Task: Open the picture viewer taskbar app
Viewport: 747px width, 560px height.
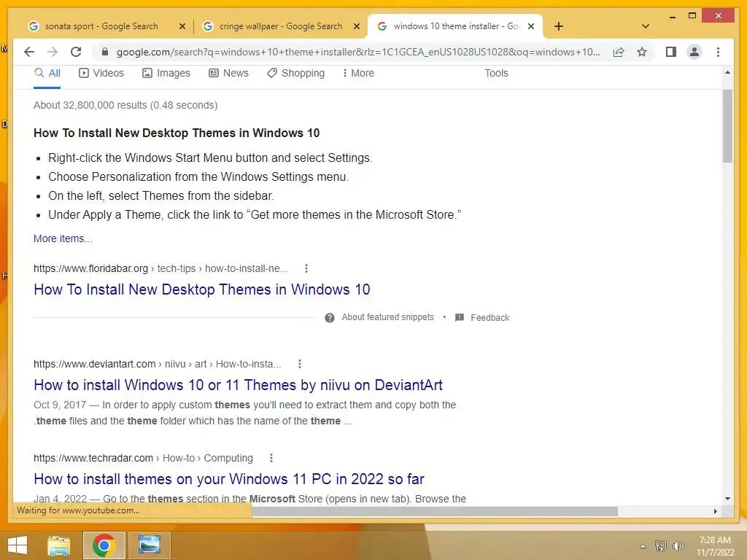Action: coord(149,545)
